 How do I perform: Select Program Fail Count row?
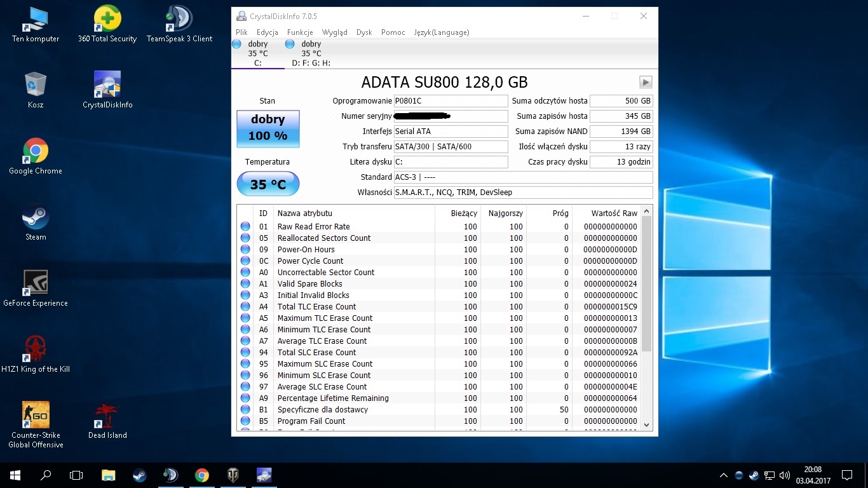click(439, 421)
